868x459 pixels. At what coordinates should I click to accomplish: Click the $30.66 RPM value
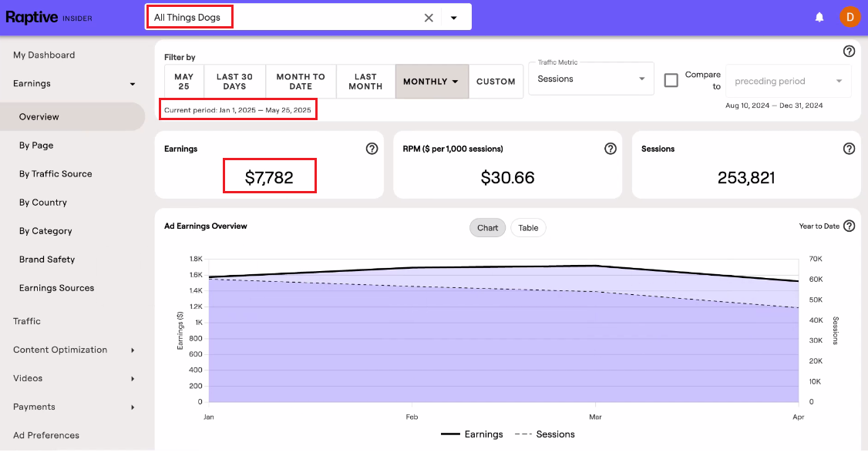(508, 178)
